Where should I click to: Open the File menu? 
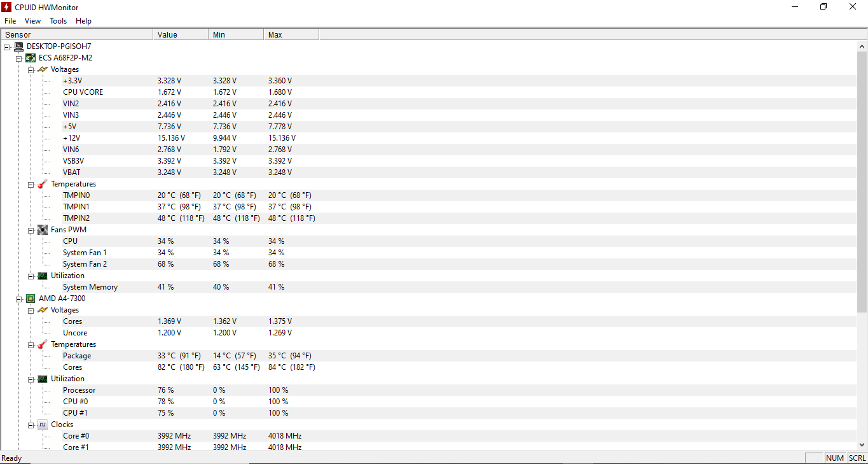[10, 21]
